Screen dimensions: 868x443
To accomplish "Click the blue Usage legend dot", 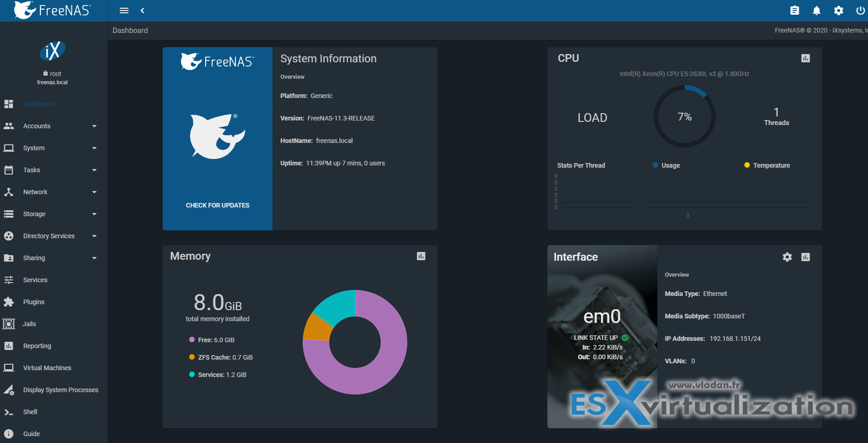I will (655, 165).
